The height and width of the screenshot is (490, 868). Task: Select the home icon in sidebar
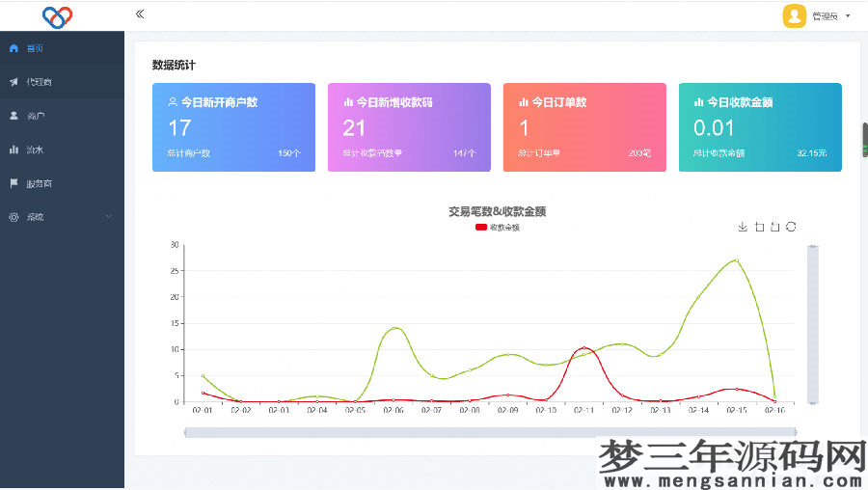coord(14,48)
